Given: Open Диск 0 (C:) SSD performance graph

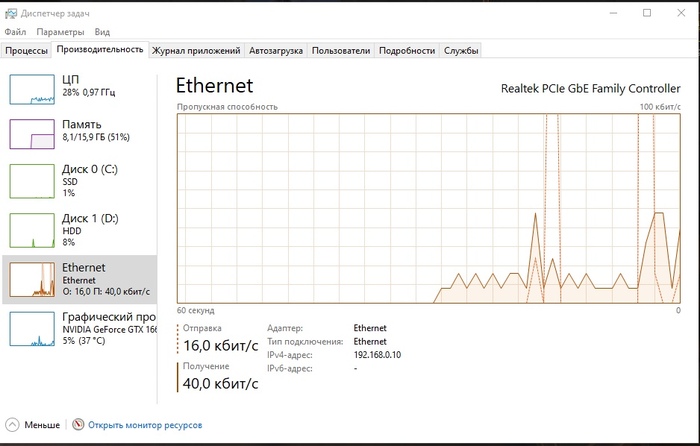Looking at the screenshot, I should pos(32,181).
